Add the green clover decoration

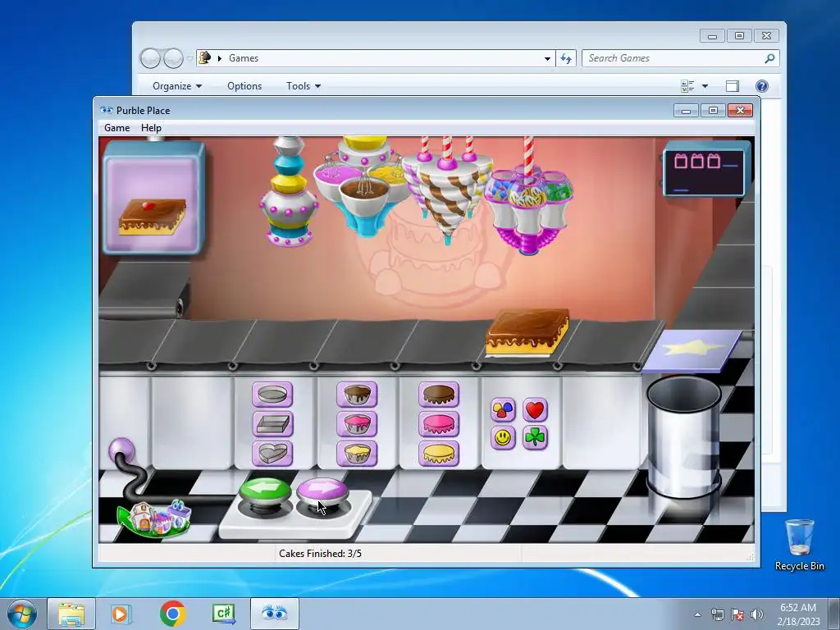[535, 438]
